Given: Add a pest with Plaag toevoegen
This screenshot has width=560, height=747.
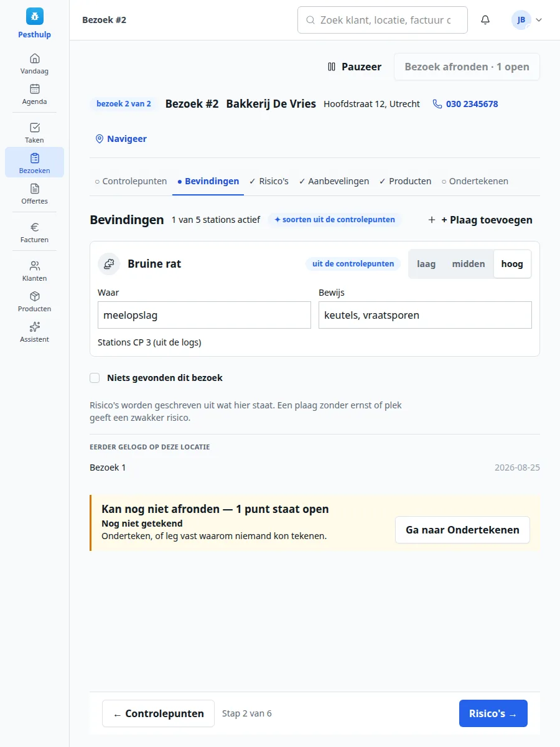Looking at the screenshot, I should (x=480, y=220).
